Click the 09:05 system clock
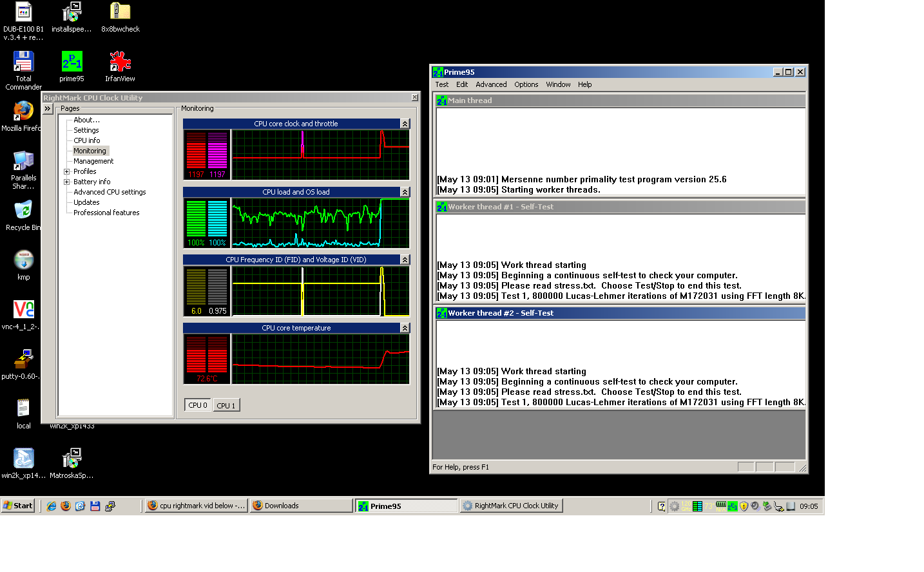The width and height of the screenshot is (924, 572). click(x=809, y=506)
